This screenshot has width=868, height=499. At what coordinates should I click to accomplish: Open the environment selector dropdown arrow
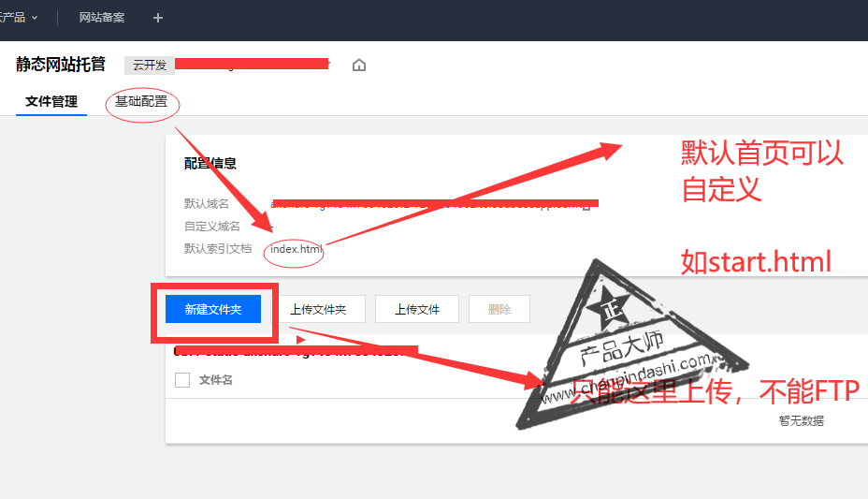328,65
